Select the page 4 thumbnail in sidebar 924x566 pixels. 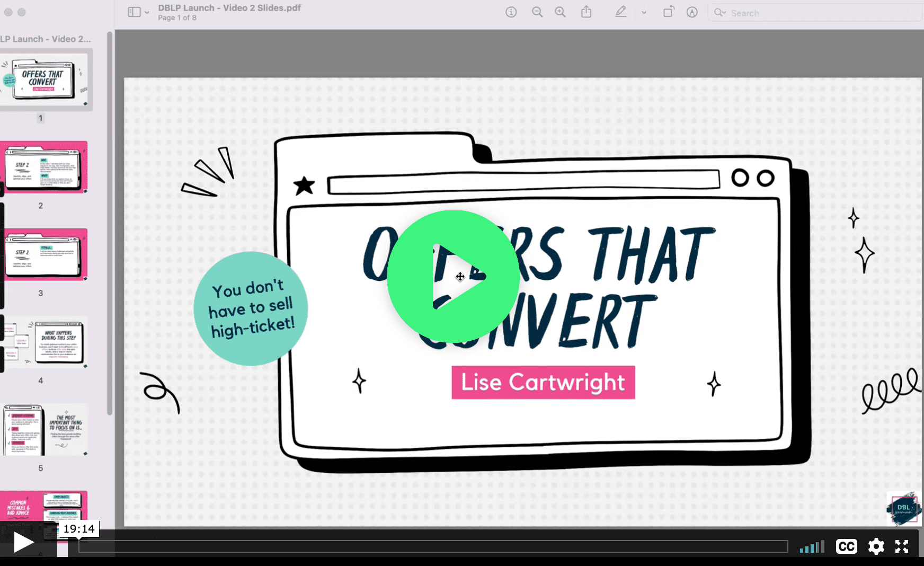[45, 342]
